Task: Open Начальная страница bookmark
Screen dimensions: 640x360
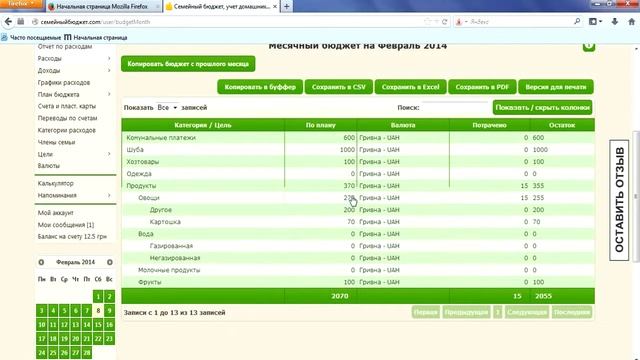Action: (96, 38)
